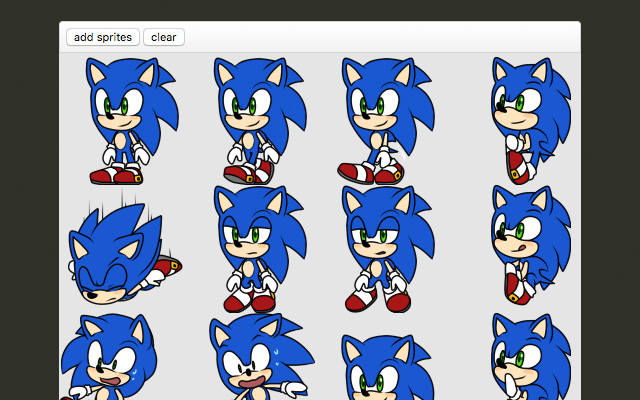Viewport: 640px width, 400px height.
Task: Click the dark page background left of the panel
Action: (28, 200)
